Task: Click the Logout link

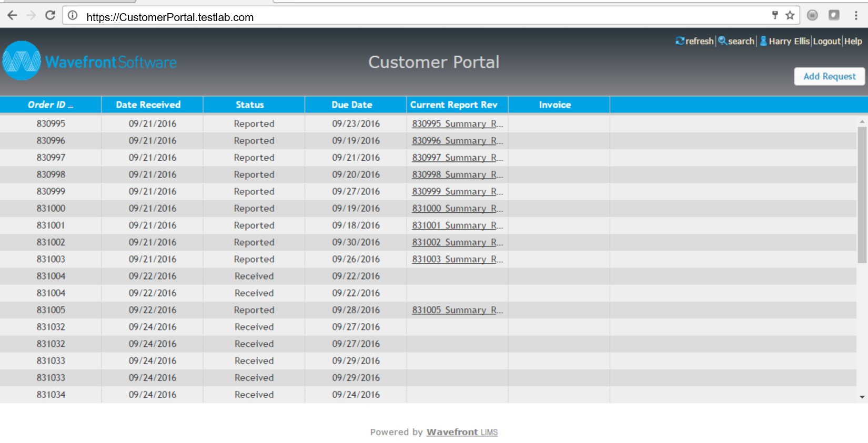Action: pyautogui.click(x=827, y=41)
